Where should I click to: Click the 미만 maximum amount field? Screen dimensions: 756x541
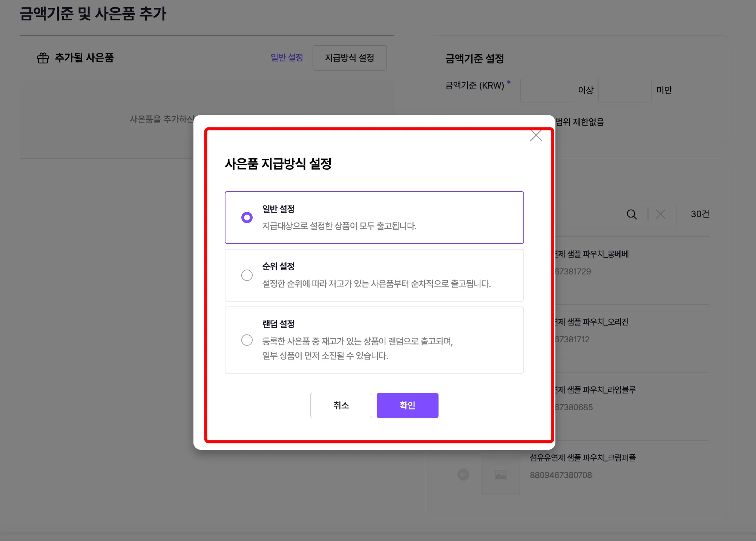tap(624, 90)
